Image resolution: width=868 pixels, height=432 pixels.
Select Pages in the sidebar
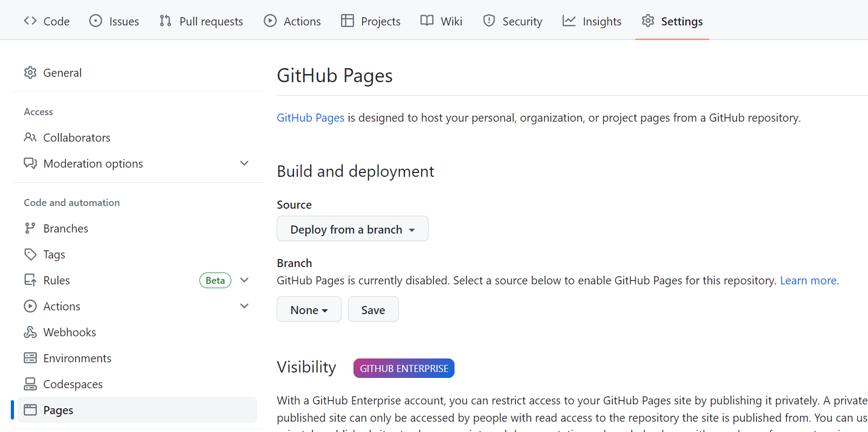coord(137,410)
